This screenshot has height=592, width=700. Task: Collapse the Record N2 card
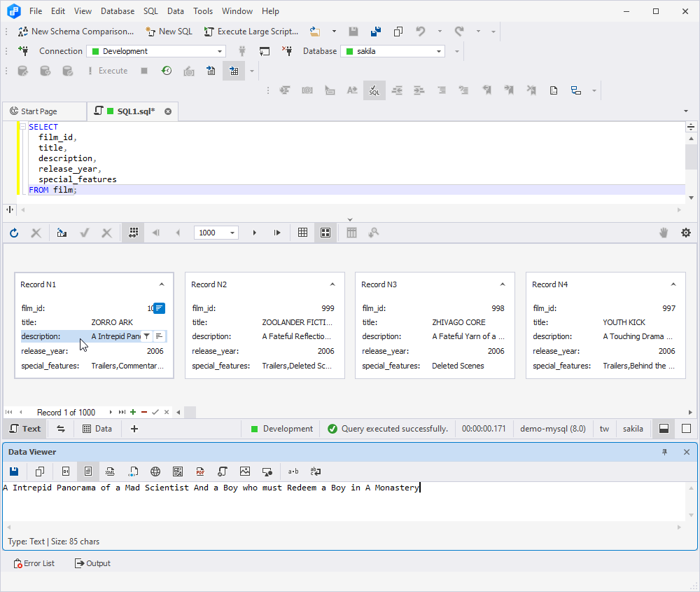[x=332, y=284]
